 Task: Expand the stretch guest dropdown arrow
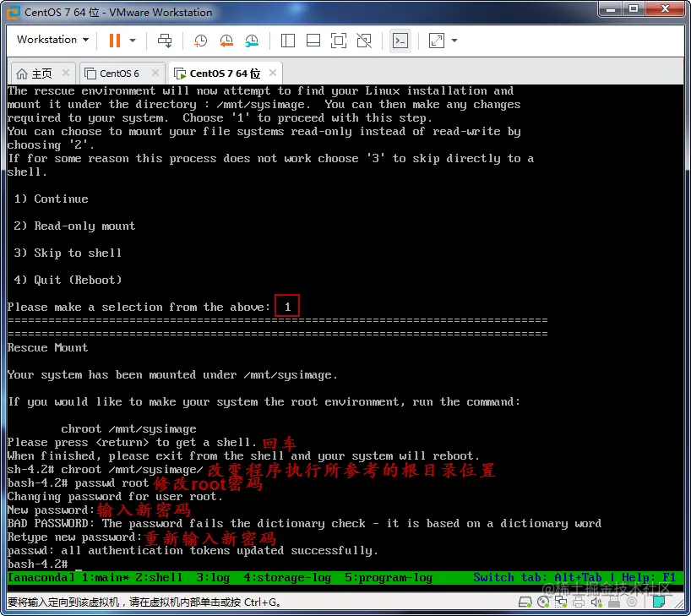point(454,41)
